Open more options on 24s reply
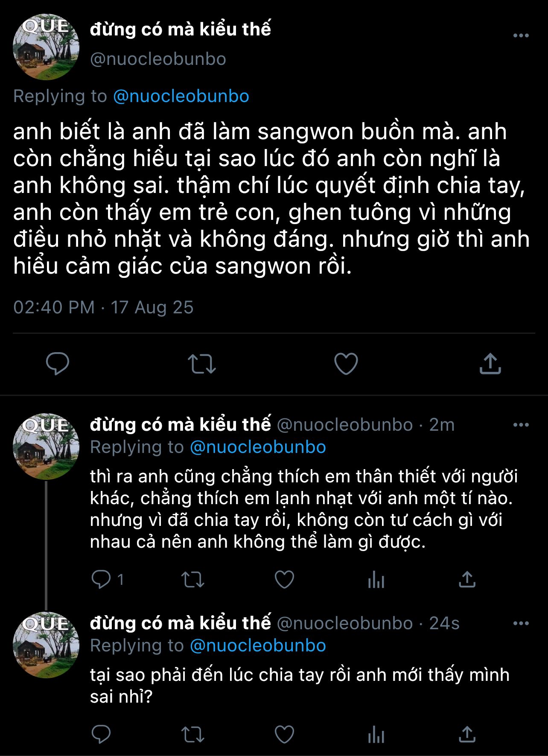Image resolution: width=548 pixels, height=756 pixels. 521,623
